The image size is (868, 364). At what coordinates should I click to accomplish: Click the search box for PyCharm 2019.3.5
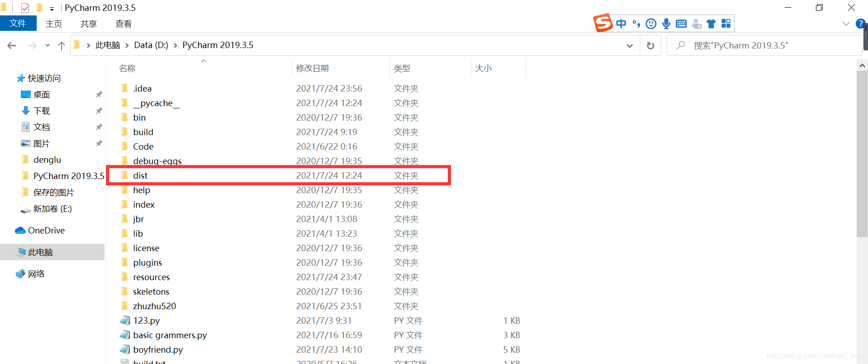tap(765, 45)
